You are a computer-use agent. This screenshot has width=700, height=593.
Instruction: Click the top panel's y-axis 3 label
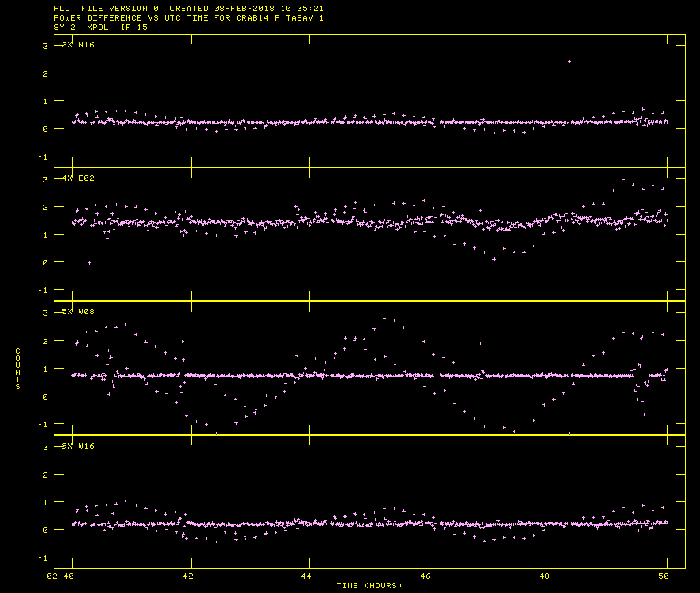[x=46, y=46]
